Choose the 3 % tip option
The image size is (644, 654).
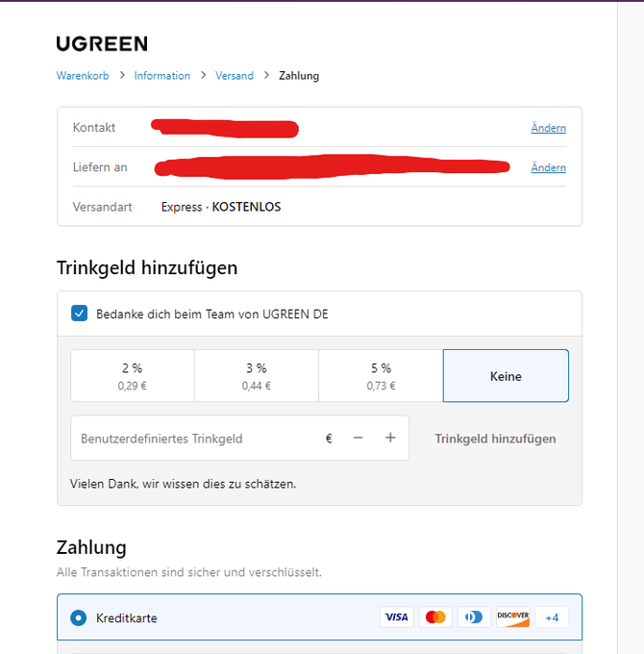(256, 375)
